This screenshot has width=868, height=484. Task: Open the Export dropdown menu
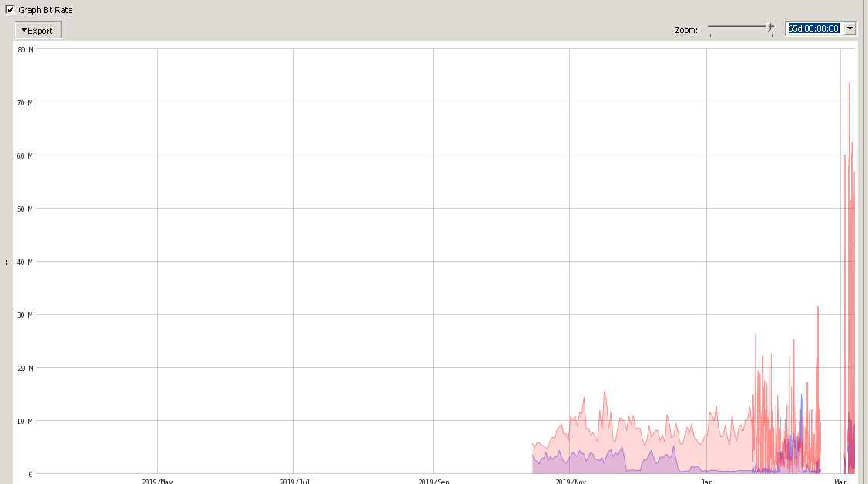(37, 30)
